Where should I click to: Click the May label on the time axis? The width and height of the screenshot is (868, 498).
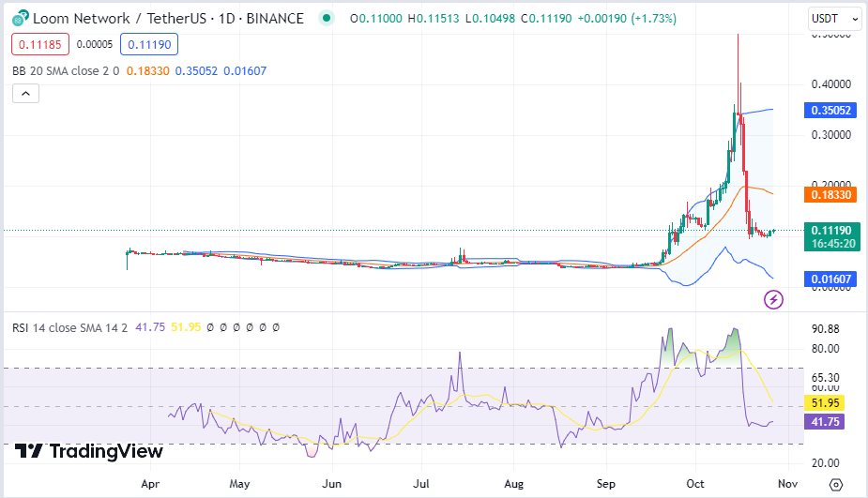(239, 484)
